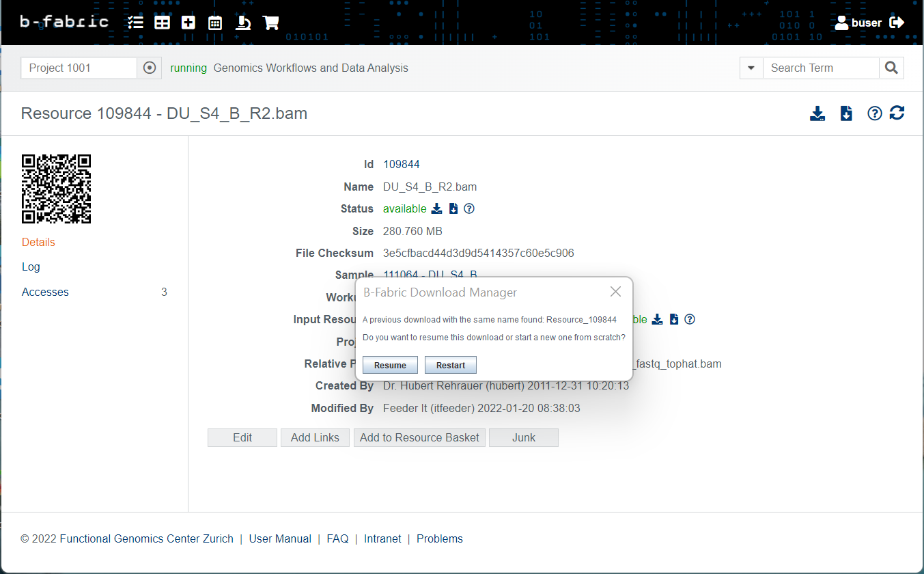This screenshot has width=924, height=574.
Task: Click the calendar icon in header
Action: (215, 23)
